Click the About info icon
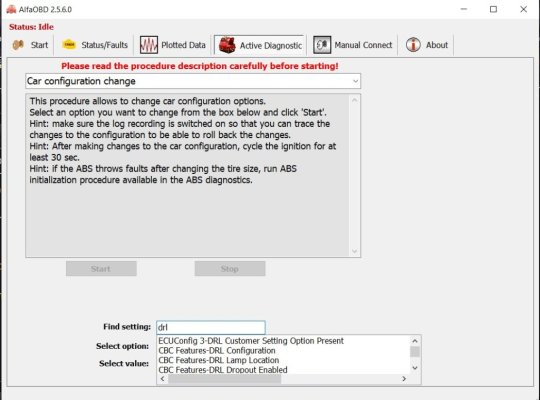Viewport: 540px width, 400px height. (413, 45)
